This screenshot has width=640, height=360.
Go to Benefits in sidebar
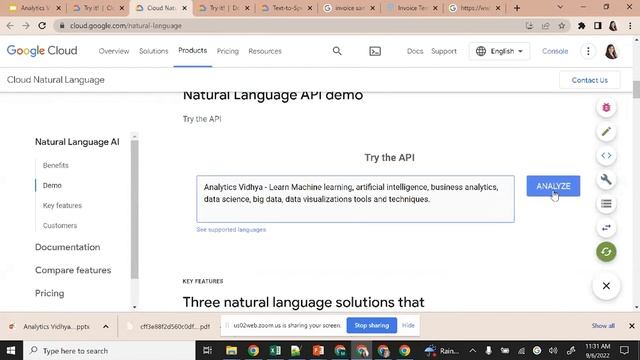pyautogui.click(x=56, y=165)
